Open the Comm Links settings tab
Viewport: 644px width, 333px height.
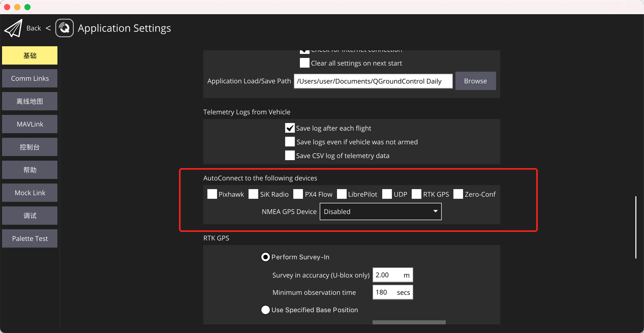point(30,78)
